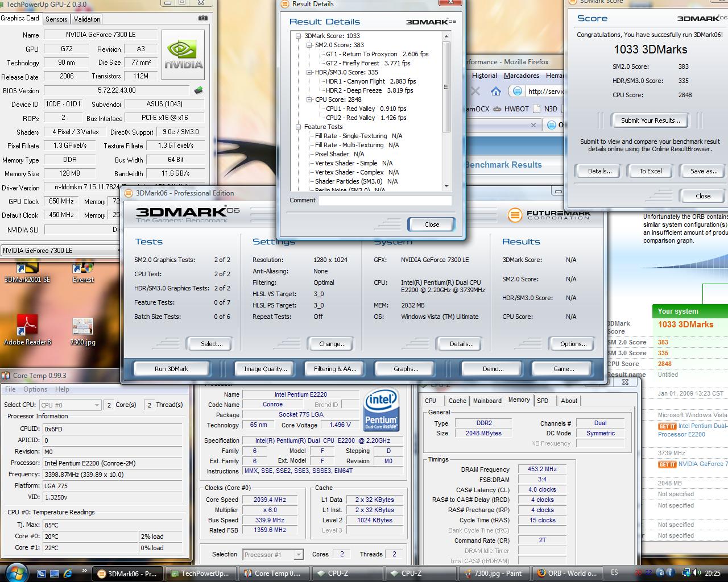Click the Firefox Home button

(496, 91)
